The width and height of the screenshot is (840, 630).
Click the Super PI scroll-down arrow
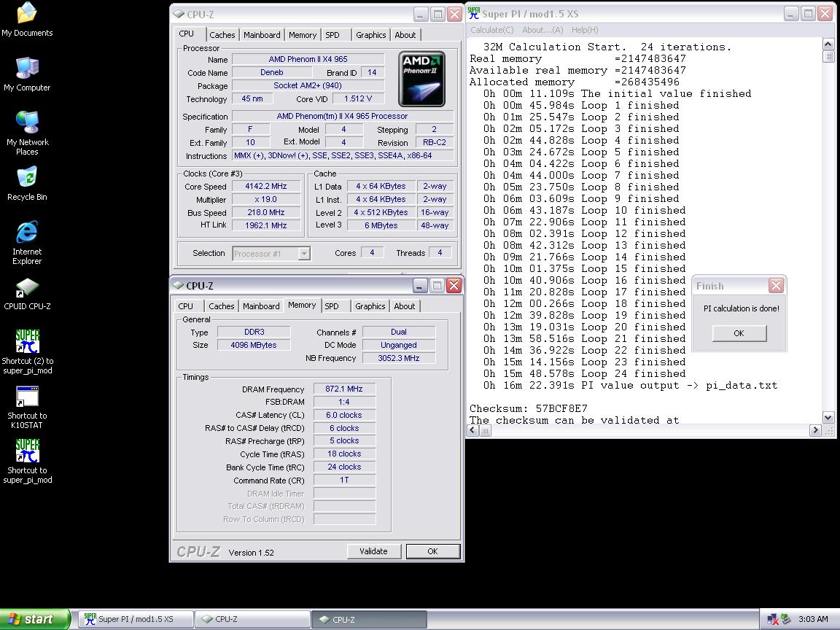pos(828,417)
